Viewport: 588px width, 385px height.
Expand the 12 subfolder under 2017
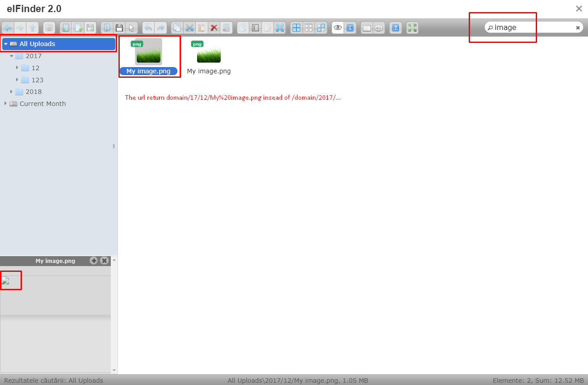17,68
